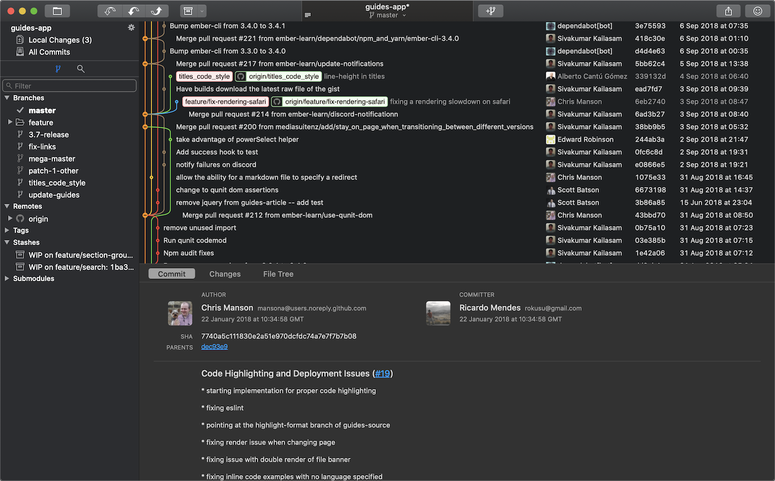
Task: Expand the Submodules section
Action: point(7,278)
